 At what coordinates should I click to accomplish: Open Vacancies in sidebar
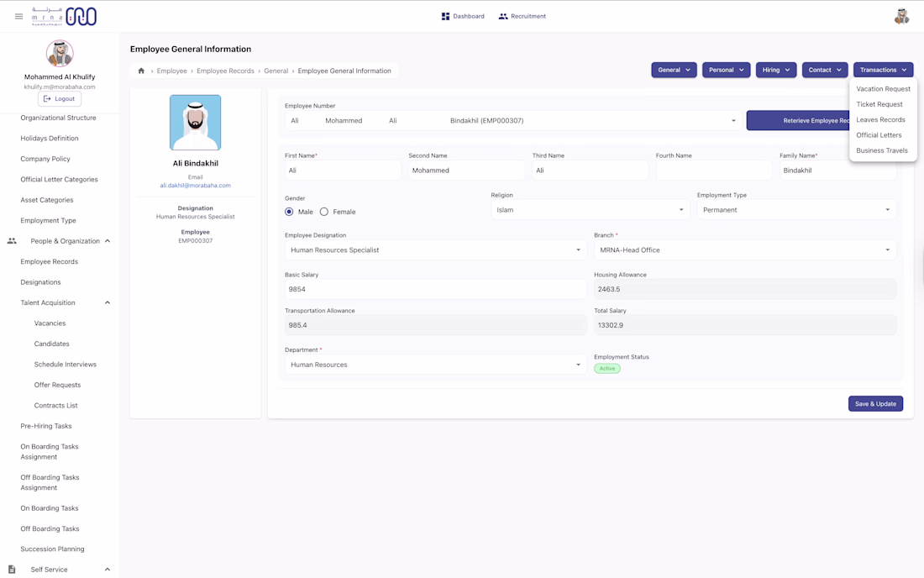50,323
